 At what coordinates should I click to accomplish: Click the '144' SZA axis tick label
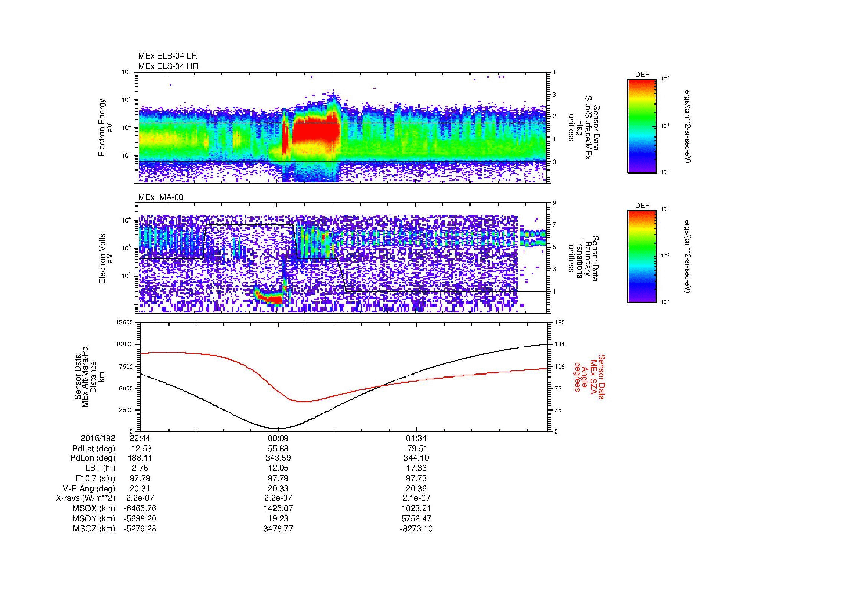coord(560,345)
